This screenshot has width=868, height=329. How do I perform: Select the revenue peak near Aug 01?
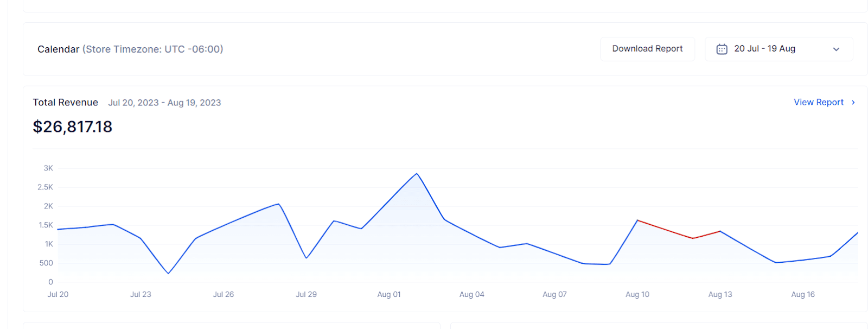tap(416, 173)
